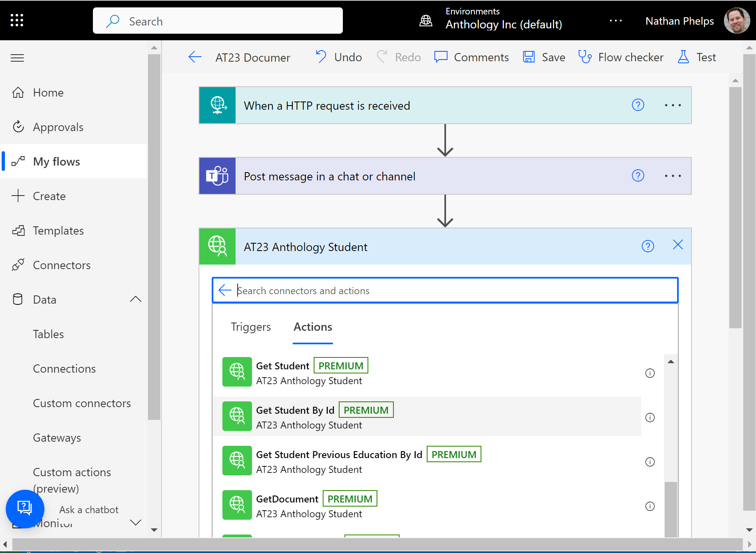
Task: Collapse the Data section chevron
Action: point(136,299)
